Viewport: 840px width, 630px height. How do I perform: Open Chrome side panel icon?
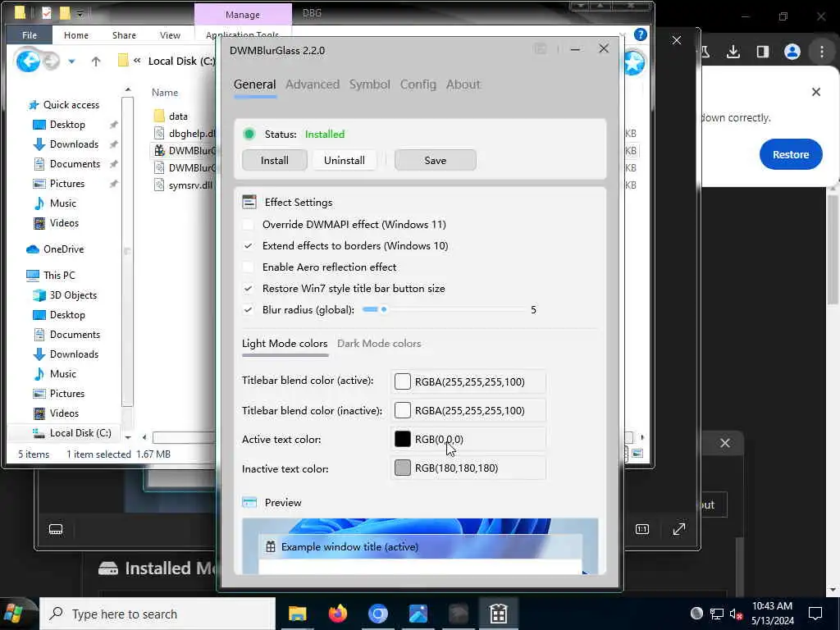tap(762, 52)
